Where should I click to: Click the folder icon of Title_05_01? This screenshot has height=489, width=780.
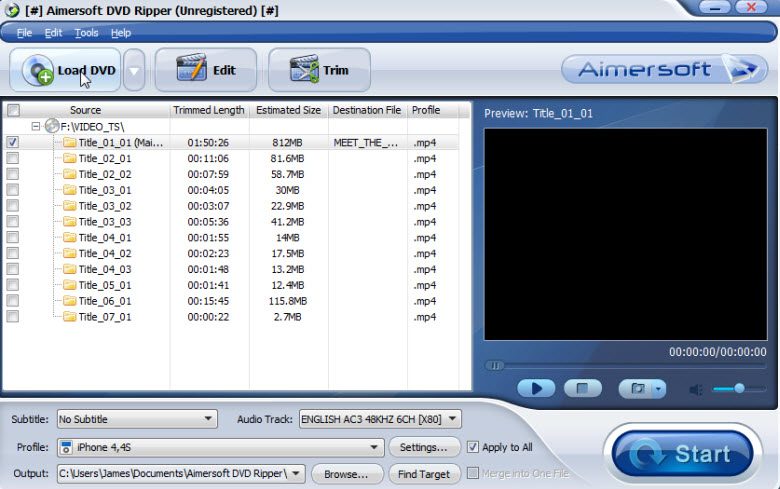(70, 285)
